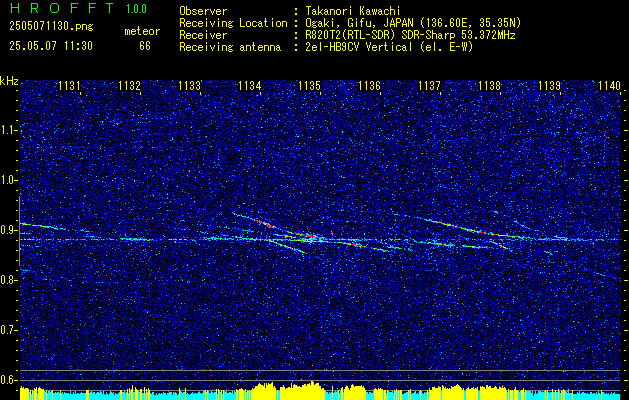Image resolution: width=629 pixels, height=400 pixels.
Task: Click the 1139 time marker
Action: (549, 86)
